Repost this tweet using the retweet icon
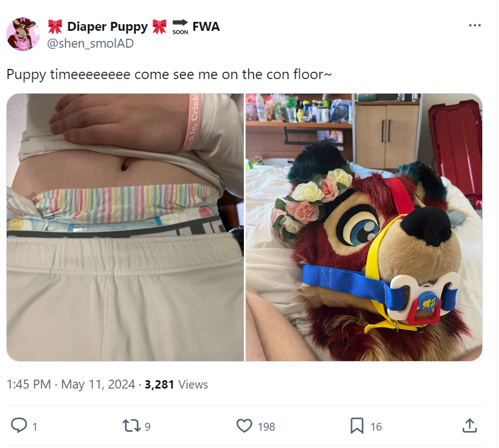This screenshot has width=499, height=448. click(131, 426)
